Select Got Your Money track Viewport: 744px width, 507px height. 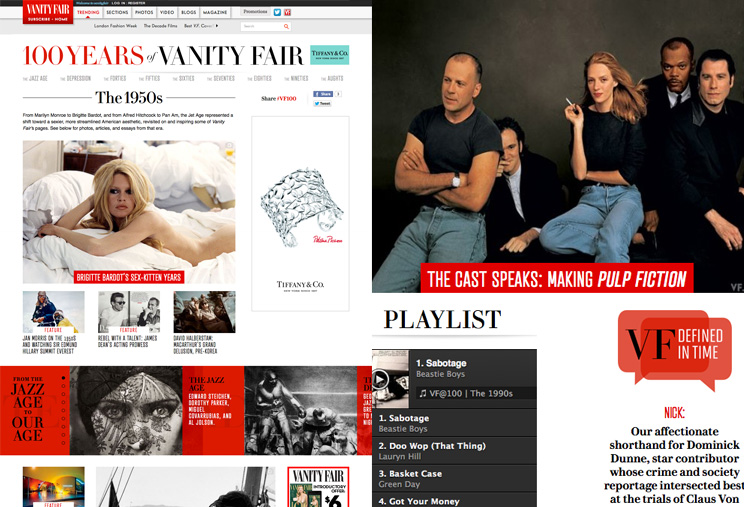[454, 500]
